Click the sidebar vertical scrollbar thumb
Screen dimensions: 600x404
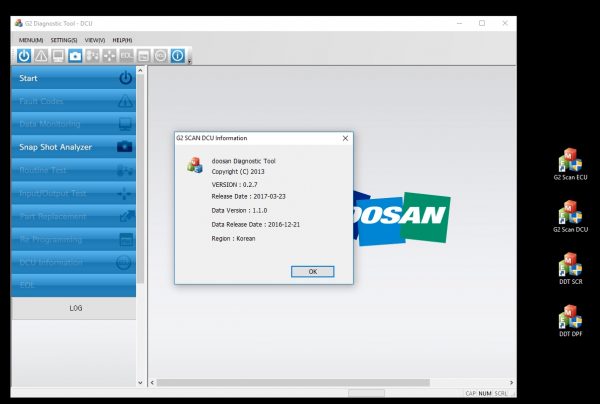coord(140,179)
